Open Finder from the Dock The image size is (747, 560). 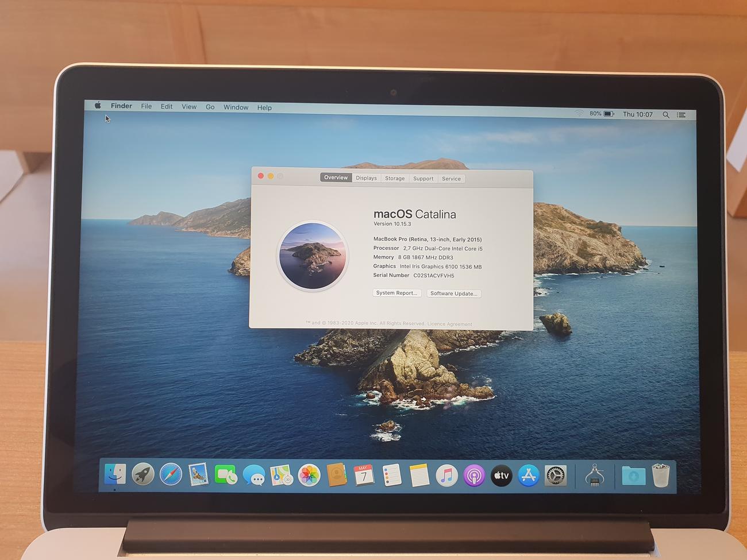(115, 474)
